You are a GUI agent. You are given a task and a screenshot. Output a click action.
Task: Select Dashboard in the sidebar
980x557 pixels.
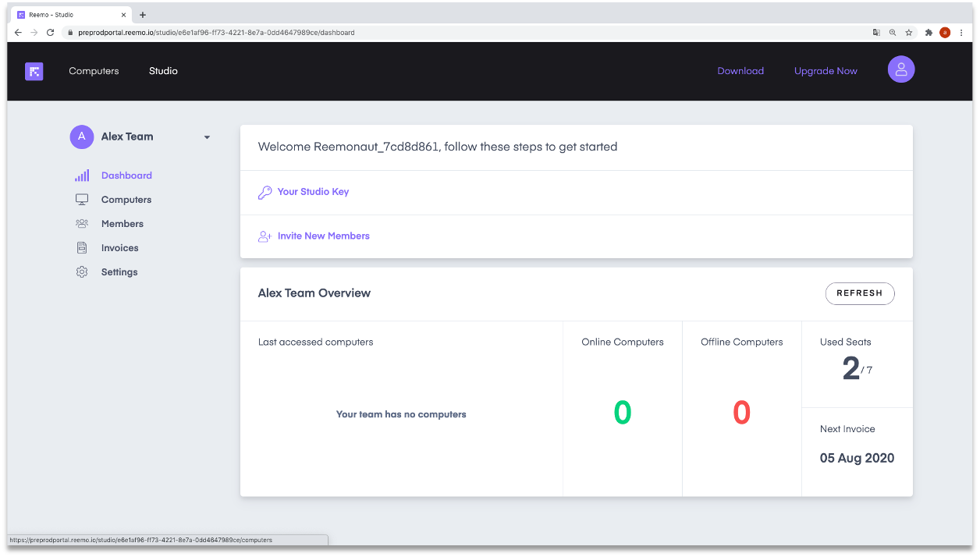point(126,176)
